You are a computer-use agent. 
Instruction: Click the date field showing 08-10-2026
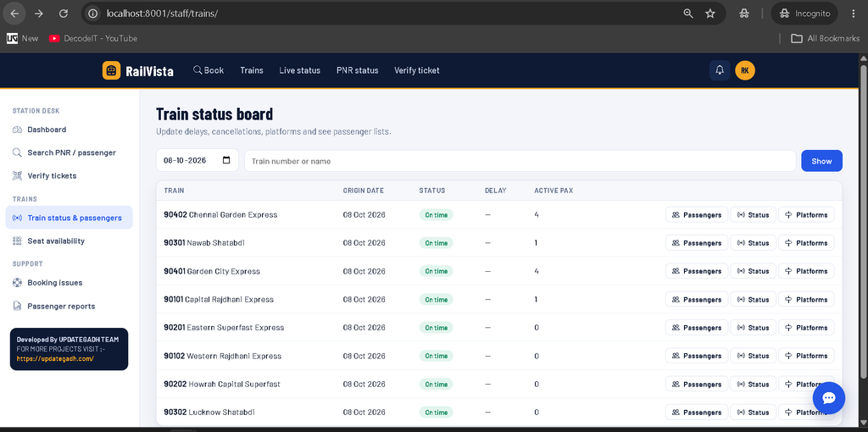197,160
